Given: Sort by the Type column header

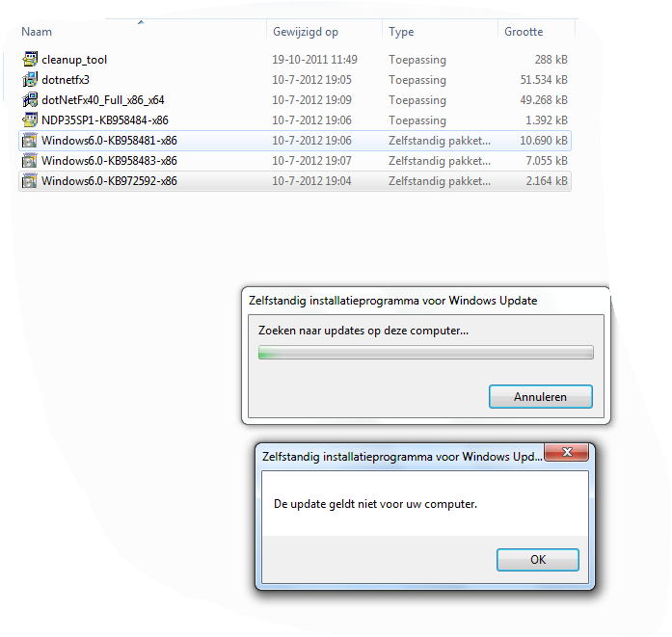Looking at the screenshot, I should [x=401, y=32].
